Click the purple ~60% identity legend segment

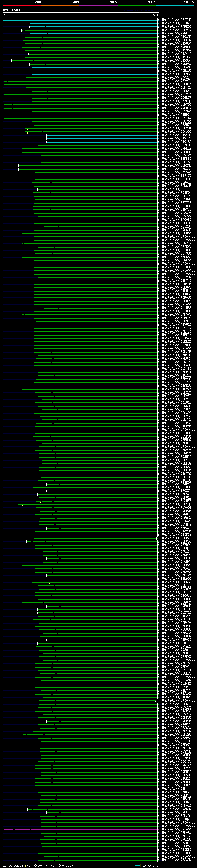click(x=99, y=6)
